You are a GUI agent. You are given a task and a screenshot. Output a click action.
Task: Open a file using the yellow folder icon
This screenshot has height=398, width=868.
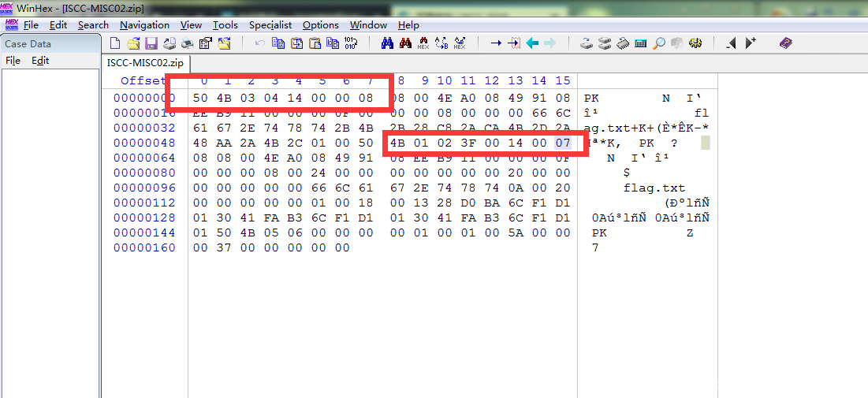133,43
